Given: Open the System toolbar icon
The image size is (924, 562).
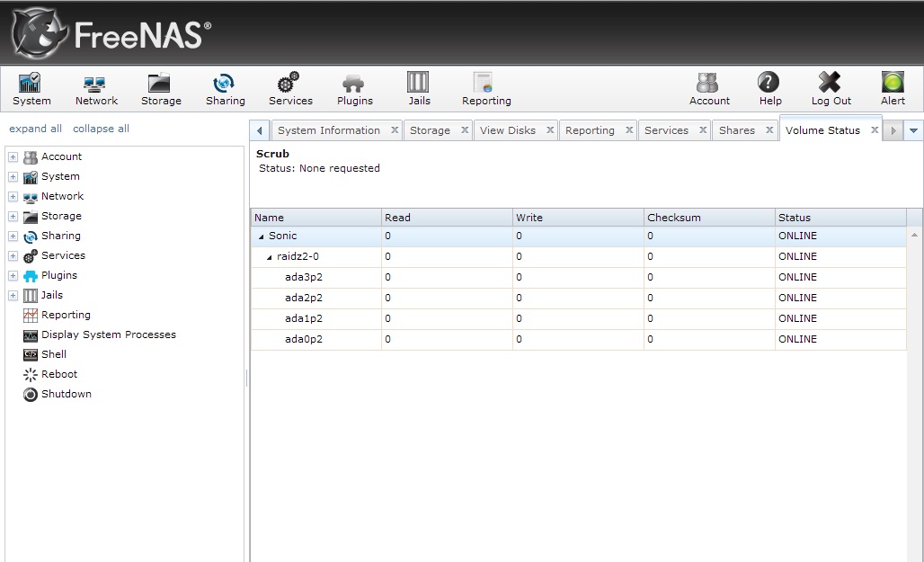Looking at the screenshot, I should pos(31,89).
